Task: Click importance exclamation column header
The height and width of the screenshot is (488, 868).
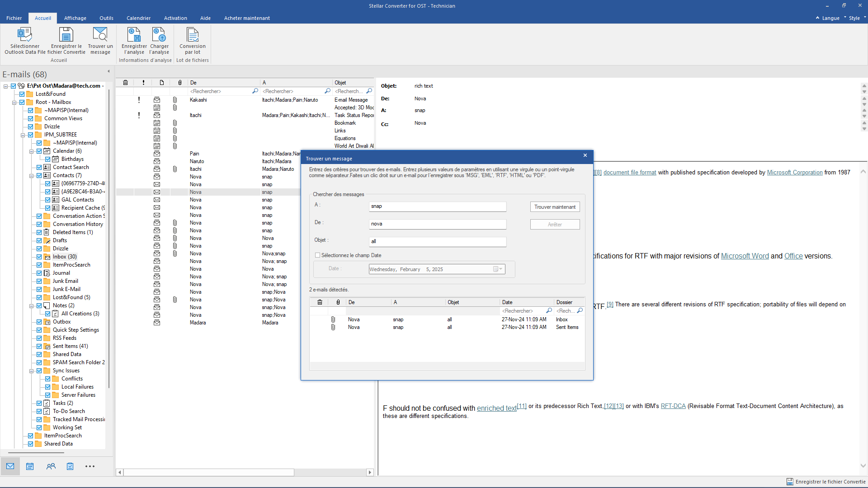Action: (143, 83)
